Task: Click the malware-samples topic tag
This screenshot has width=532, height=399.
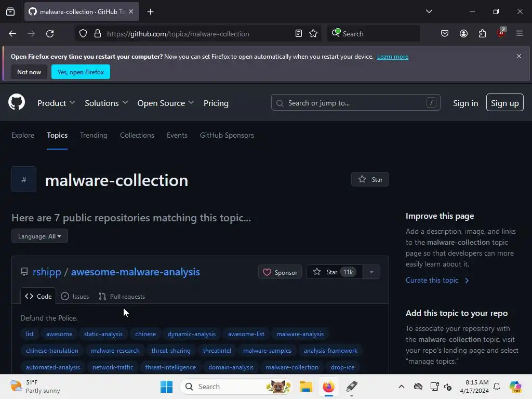Action: 268,351
